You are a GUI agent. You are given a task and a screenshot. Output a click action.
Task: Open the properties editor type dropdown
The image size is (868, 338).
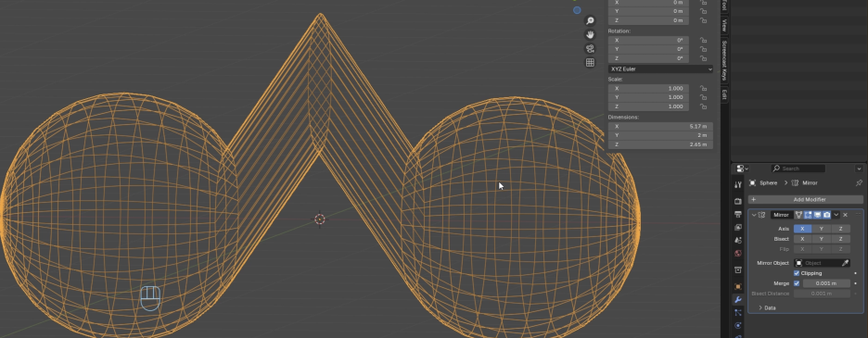[x=741, y=169]
